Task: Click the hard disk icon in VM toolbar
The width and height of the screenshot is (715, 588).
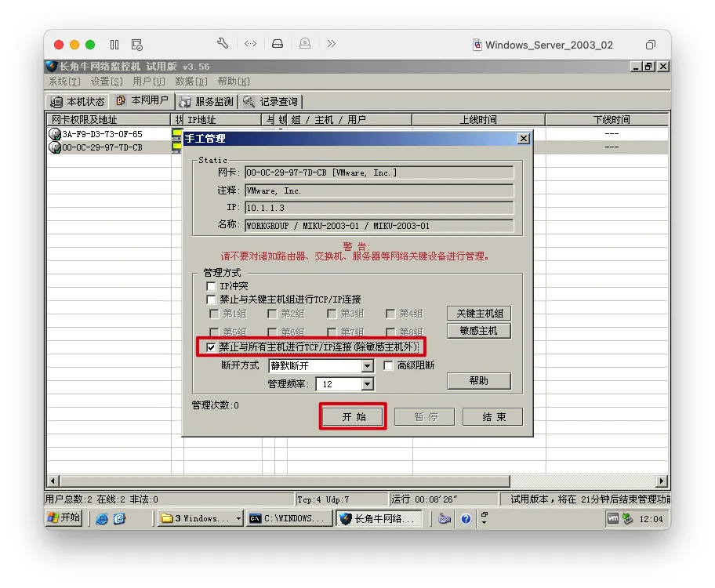Action: (278, 44)
